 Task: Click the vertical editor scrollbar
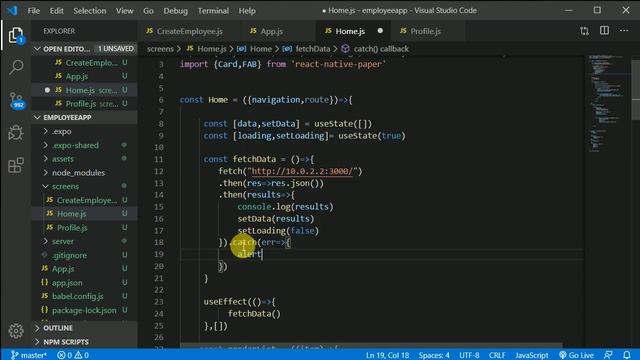636,90
